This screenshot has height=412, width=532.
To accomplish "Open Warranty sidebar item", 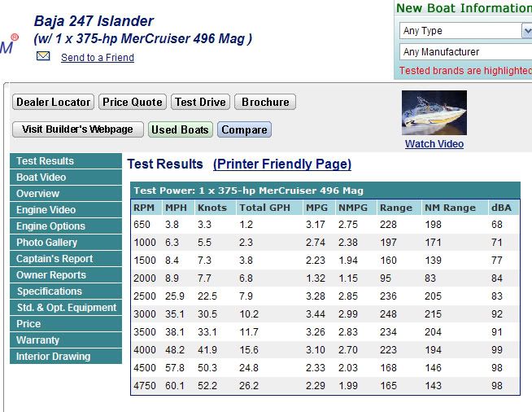I will click(x=66, y=340).
